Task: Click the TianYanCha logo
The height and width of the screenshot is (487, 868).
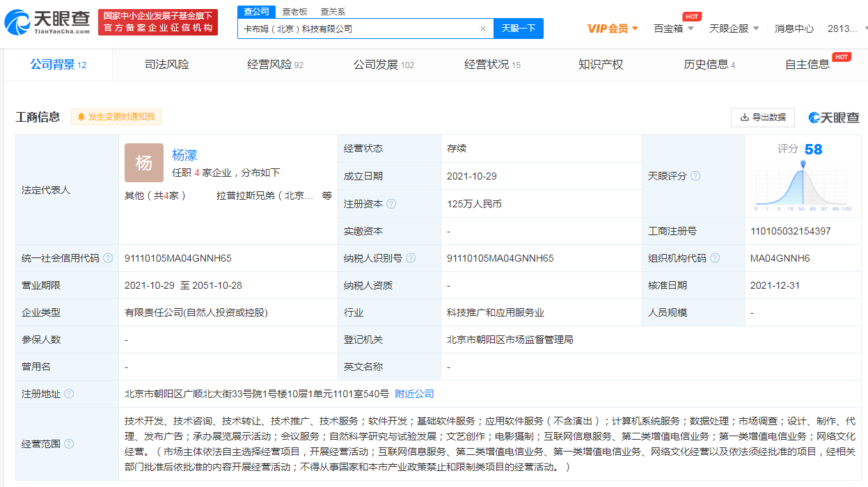Action: 47,22
